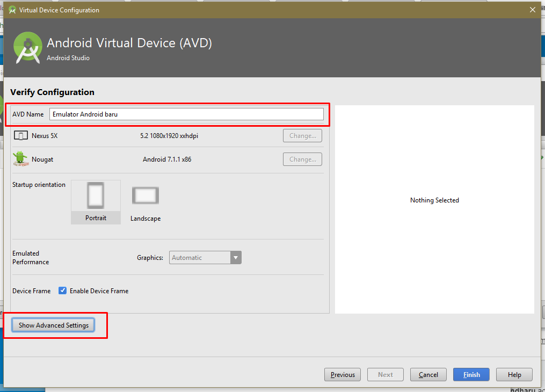
Task: Click the Android Studio logo in header
Action: click(x=28, y=48)
